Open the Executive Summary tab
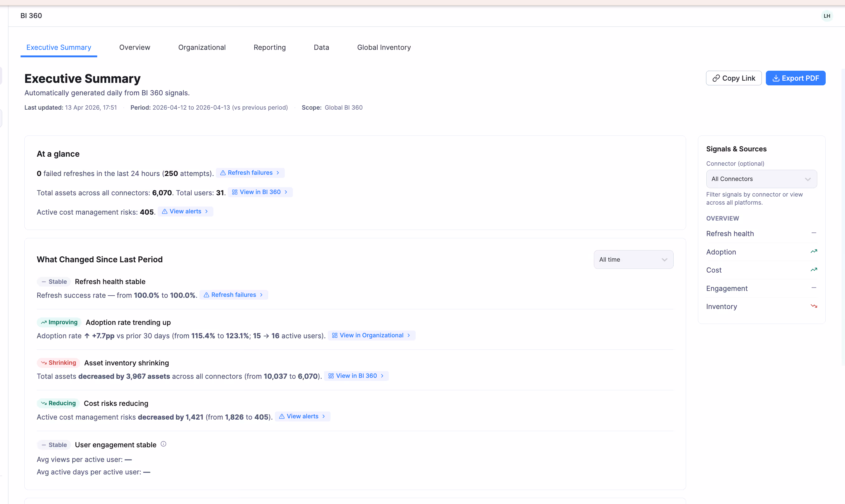This screenshot has height=504, width=845. tap(59, 48)
